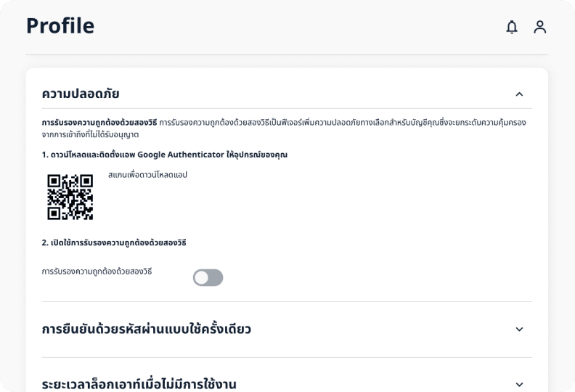
Task: Click description text mentioning ฟีเจอร์เพิ่มความปลอดภัย
Action: pyautogui.click(x=341, y=123)
